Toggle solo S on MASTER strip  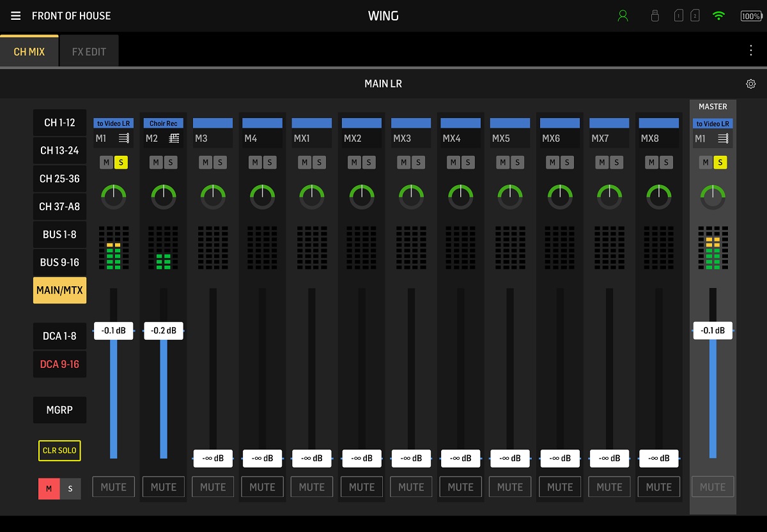click(720, 163)
